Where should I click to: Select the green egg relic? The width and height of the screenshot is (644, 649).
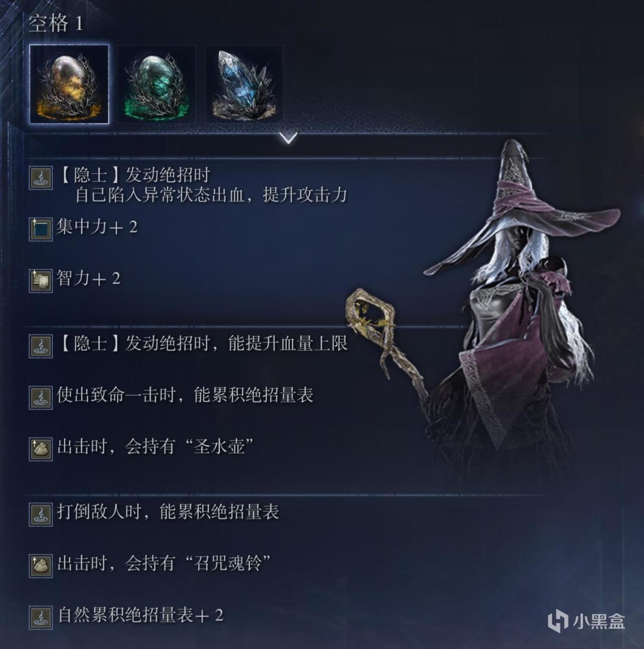point(156,84)
